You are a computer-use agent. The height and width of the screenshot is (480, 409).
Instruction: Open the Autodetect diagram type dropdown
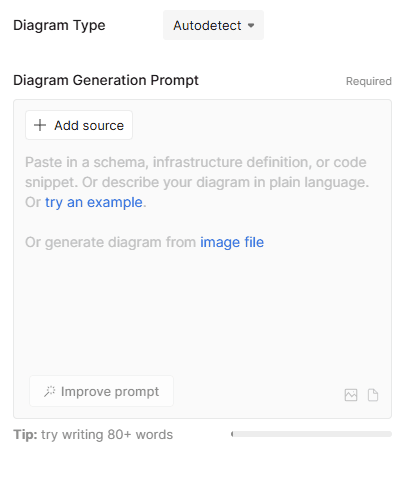click(x=213, y=25)
